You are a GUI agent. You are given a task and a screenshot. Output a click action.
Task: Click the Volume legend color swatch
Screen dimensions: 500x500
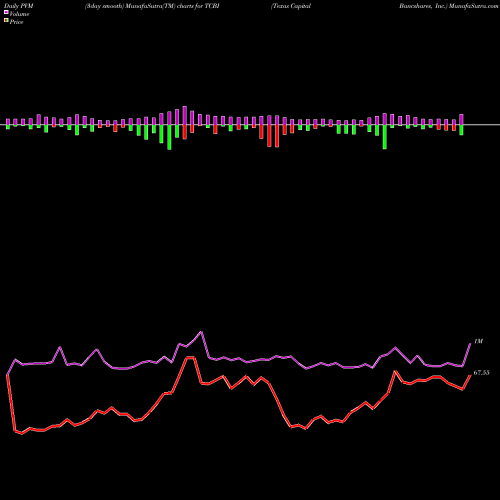(x=6, y=13)
